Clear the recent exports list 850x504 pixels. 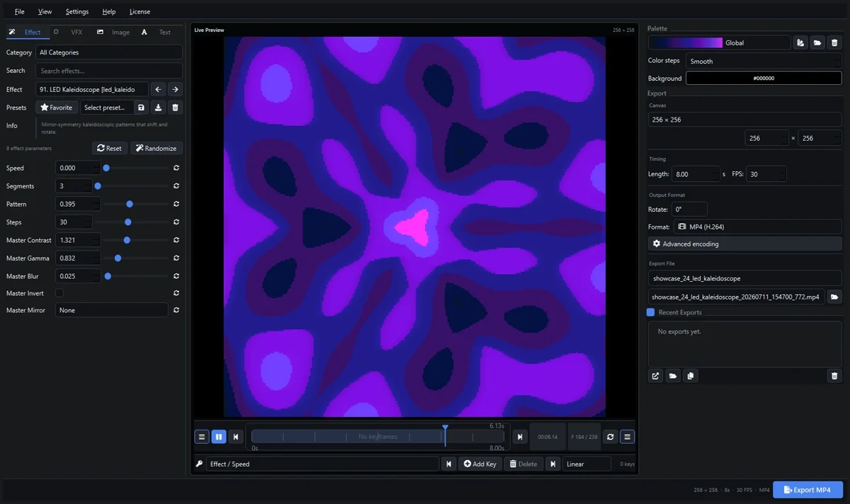tap(834, 376)
